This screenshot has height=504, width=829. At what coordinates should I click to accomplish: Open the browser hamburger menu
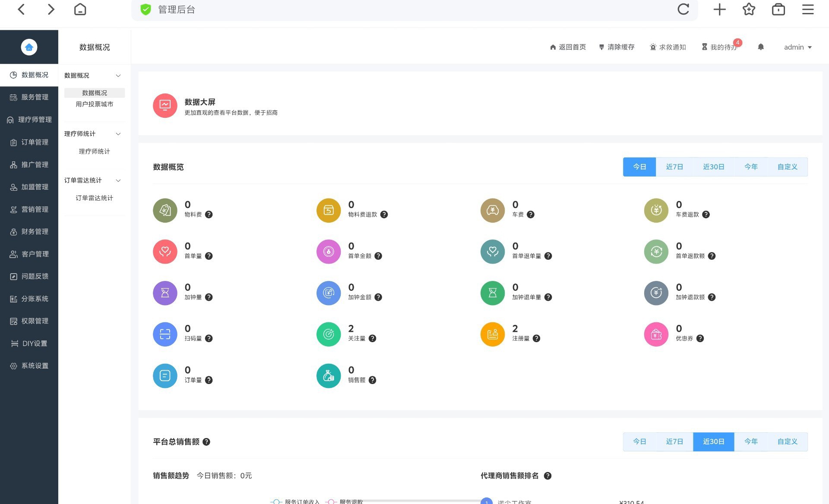coord(807,9)
